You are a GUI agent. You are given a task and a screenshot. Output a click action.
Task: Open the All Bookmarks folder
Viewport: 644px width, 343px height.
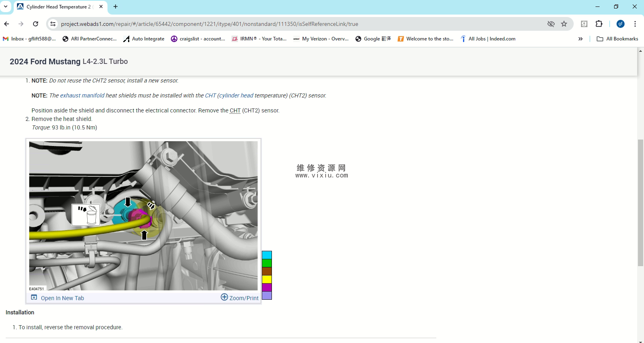tap(617, 39)
